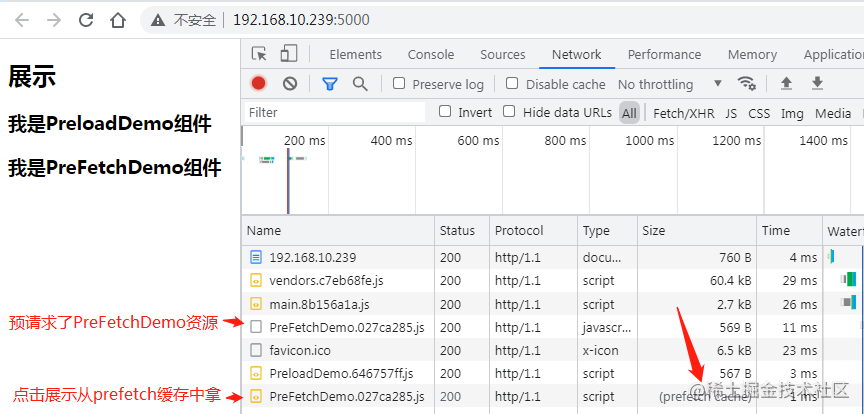Screen dimensions: 864x414
Task: Reload the page in the browser
Action: point(86,19)
